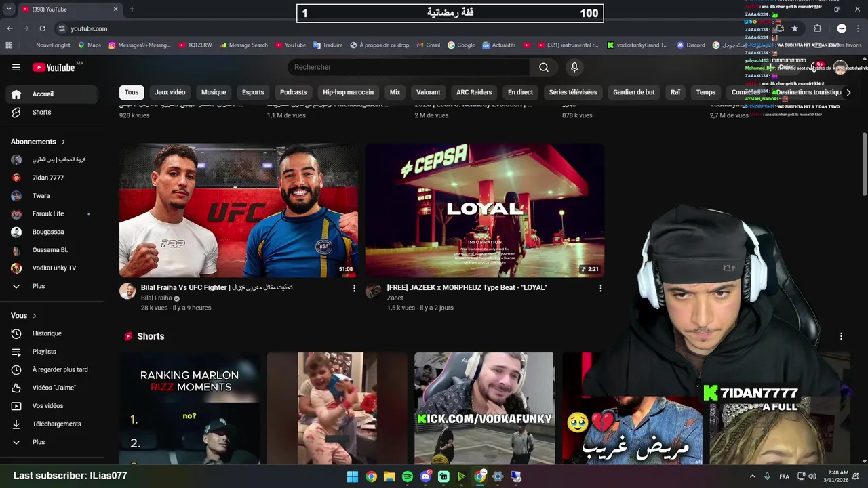Select the Gardien de but chip
The height and width of the screenshot is (488, 868).
[x=634, y=92]
